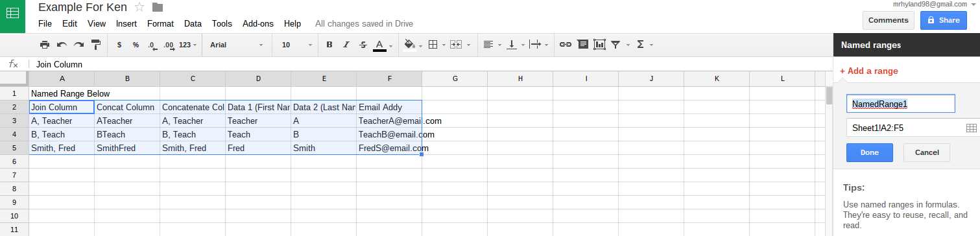The height and width of the screenshot is (236, 980).
Task: Open the Add-ons menu
Action: tap(258, 23)
